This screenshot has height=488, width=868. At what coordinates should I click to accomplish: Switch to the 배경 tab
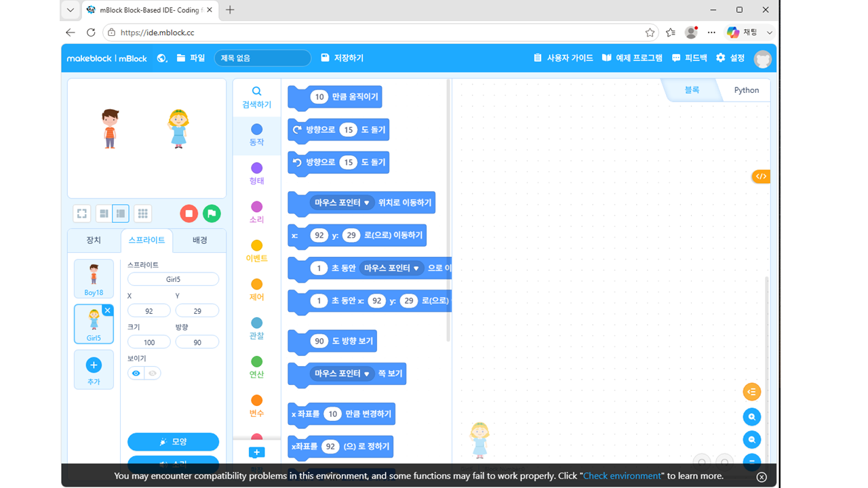199,240
